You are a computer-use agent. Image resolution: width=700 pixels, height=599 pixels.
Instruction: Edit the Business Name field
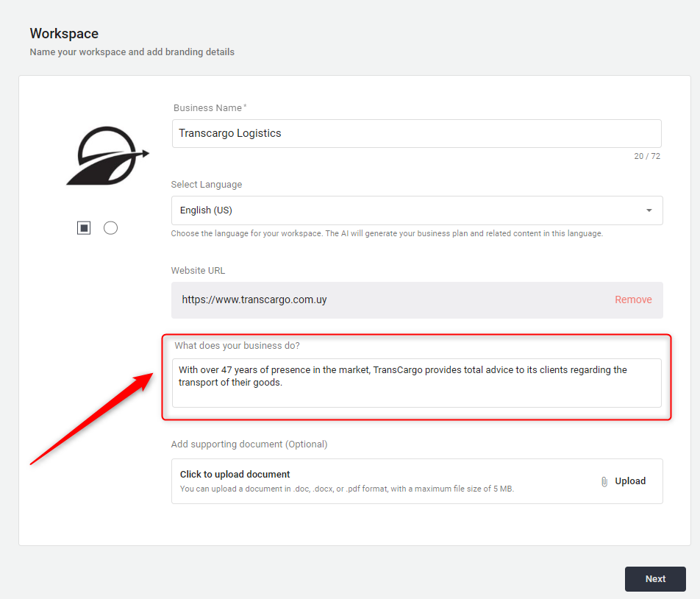tap(416, 133)
